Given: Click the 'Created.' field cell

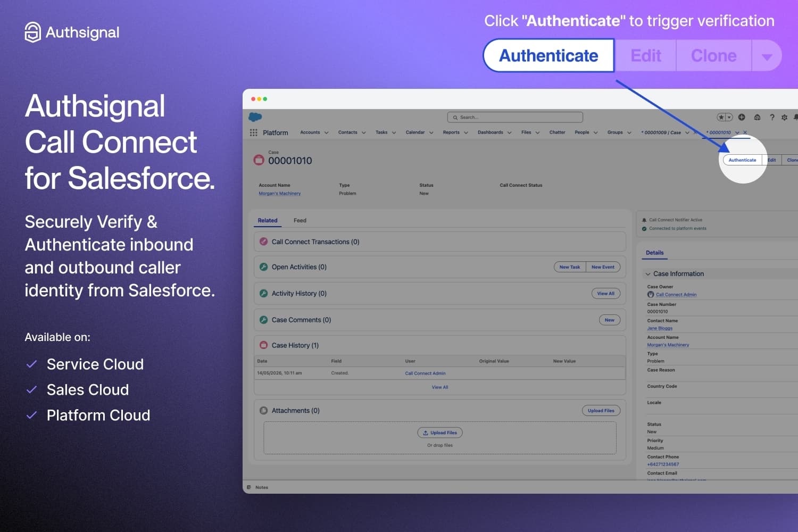Looking at the screenshot, I should [x=339, y=373].
